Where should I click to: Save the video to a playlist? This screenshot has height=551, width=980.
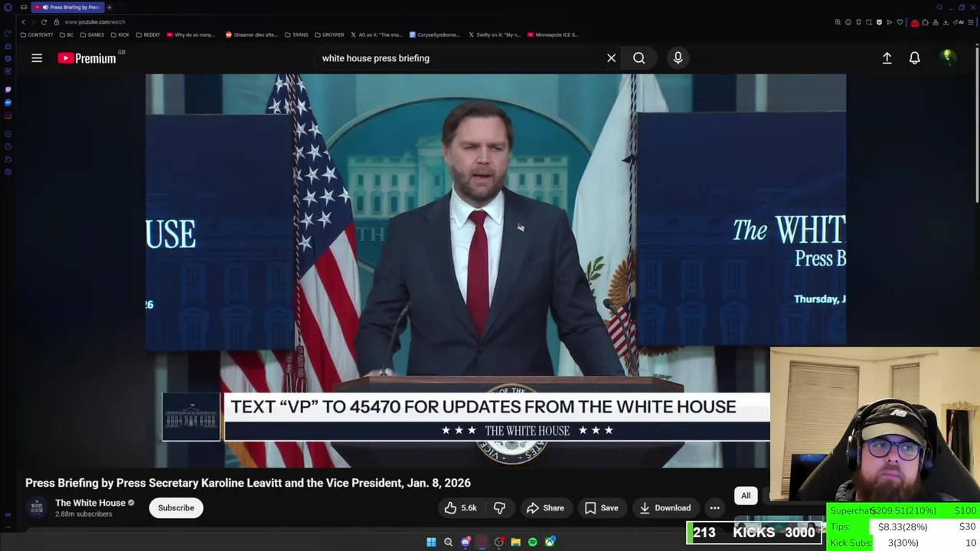601,507
